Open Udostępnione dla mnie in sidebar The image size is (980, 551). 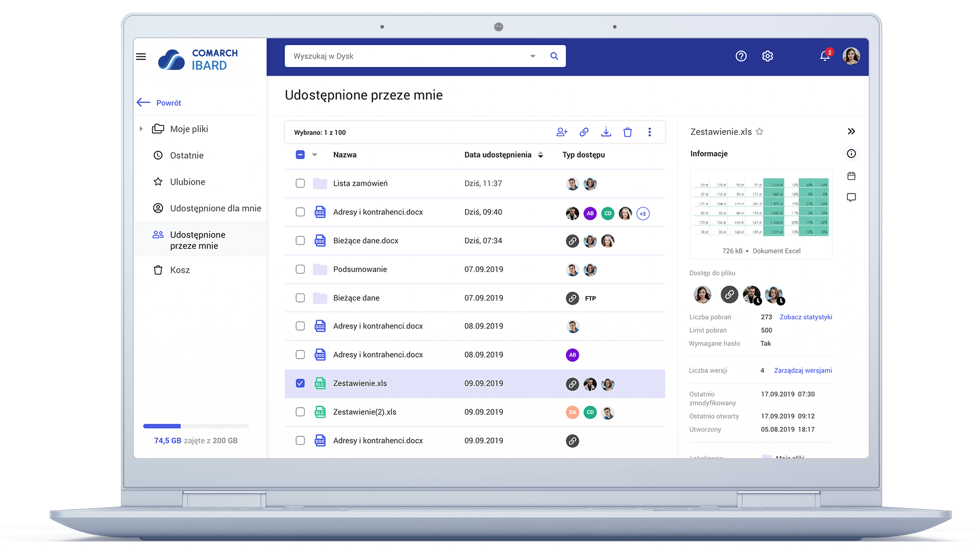[x=215, y=209]
